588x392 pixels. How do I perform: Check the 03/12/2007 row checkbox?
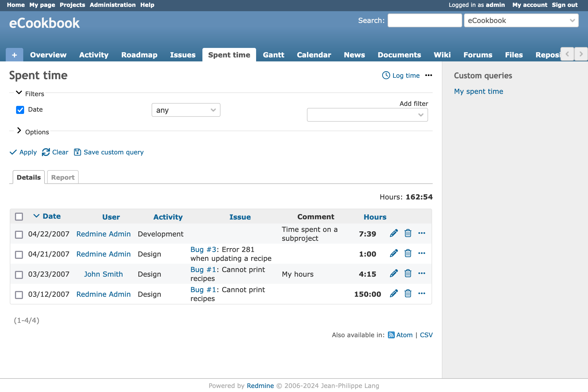click(x=19, y=295)
